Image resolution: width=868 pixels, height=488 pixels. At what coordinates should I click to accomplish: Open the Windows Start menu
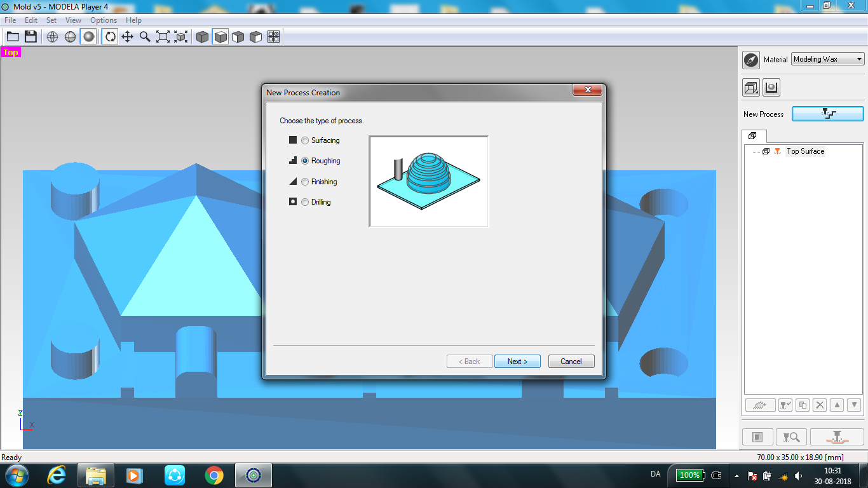[x=17, y=475]
